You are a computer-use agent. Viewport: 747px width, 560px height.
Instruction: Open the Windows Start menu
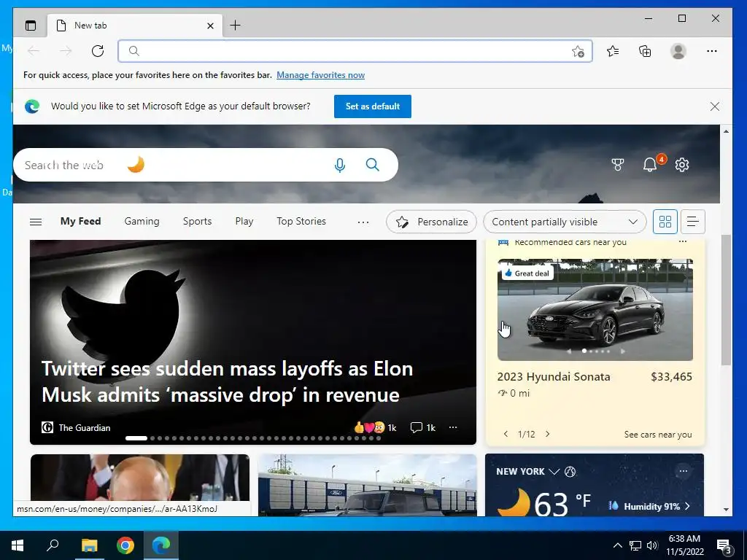(18, 545)
